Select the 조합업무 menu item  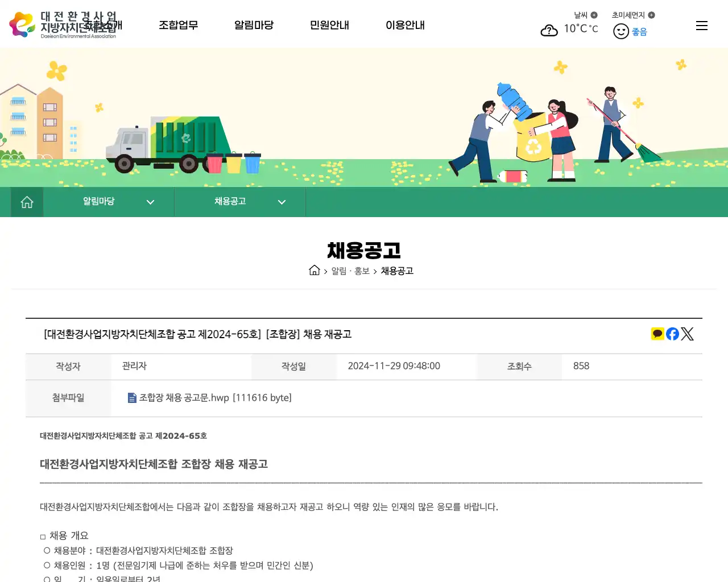[178, 25]
